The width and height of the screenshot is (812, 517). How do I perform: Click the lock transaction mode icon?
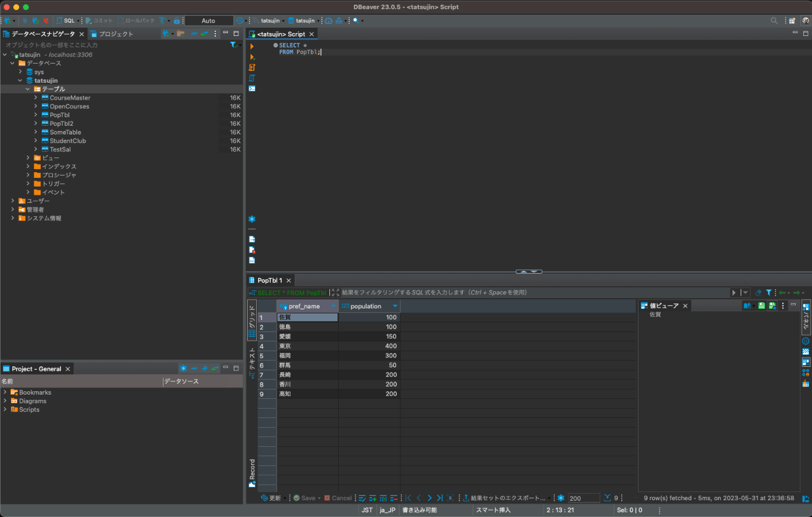(177, 20)
